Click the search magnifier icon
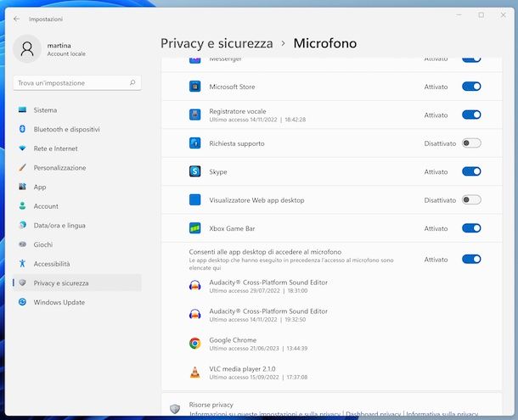This screenshot has height=420, width=518. point(132,82)
